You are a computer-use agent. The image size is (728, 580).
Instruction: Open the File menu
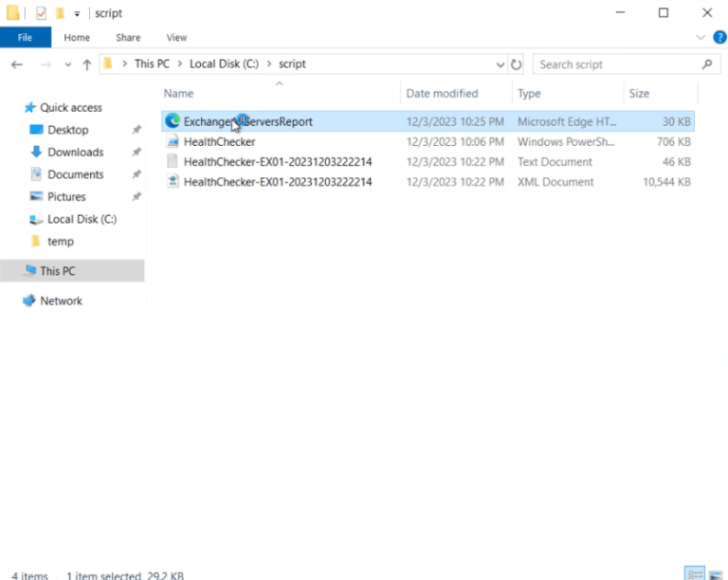[x=25, y=38]
